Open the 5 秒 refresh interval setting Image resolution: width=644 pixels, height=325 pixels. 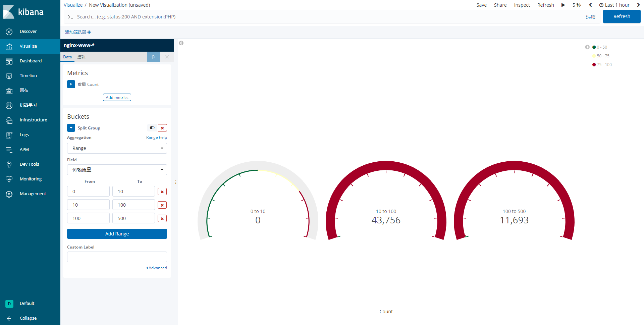[577, 5]
